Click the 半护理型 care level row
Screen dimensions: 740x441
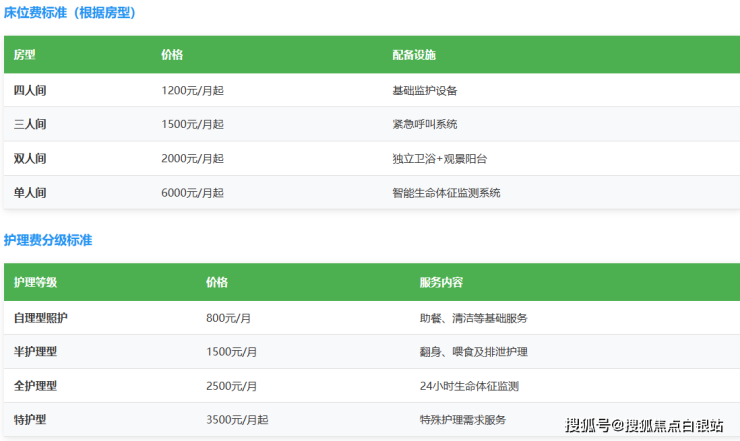click(35, 351)
